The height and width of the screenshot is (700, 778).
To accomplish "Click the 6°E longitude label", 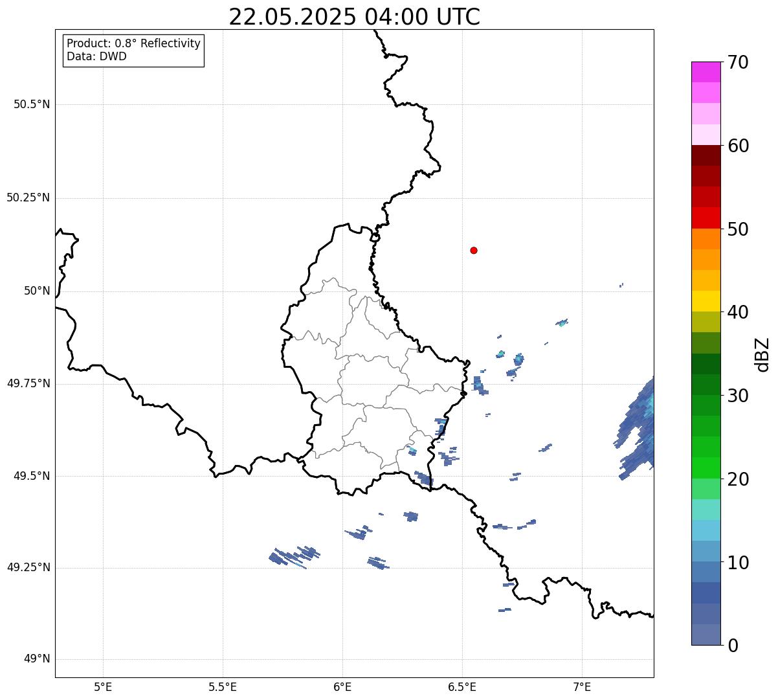I will [342, 687].
